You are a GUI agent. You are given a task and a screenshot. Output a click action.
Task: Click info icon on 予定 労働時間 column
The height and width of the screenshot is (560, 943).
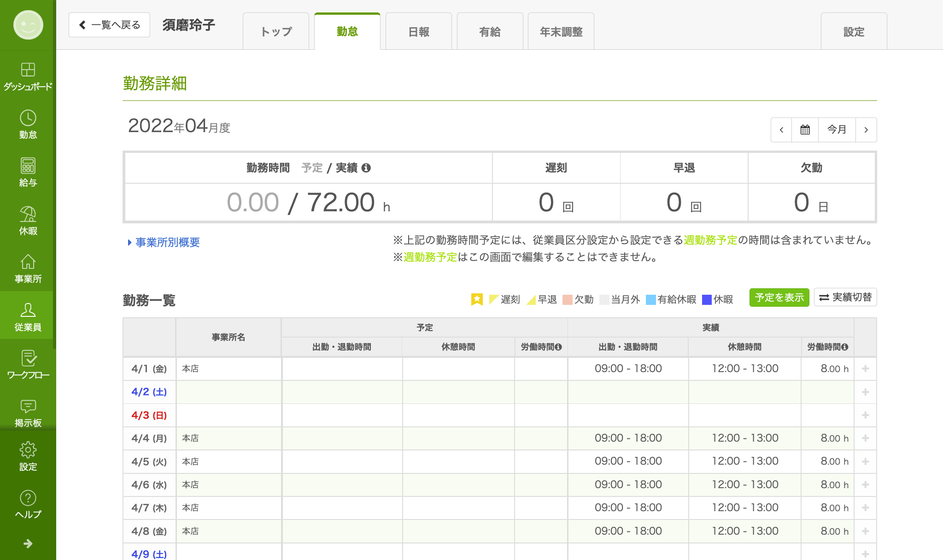point(558,347)
